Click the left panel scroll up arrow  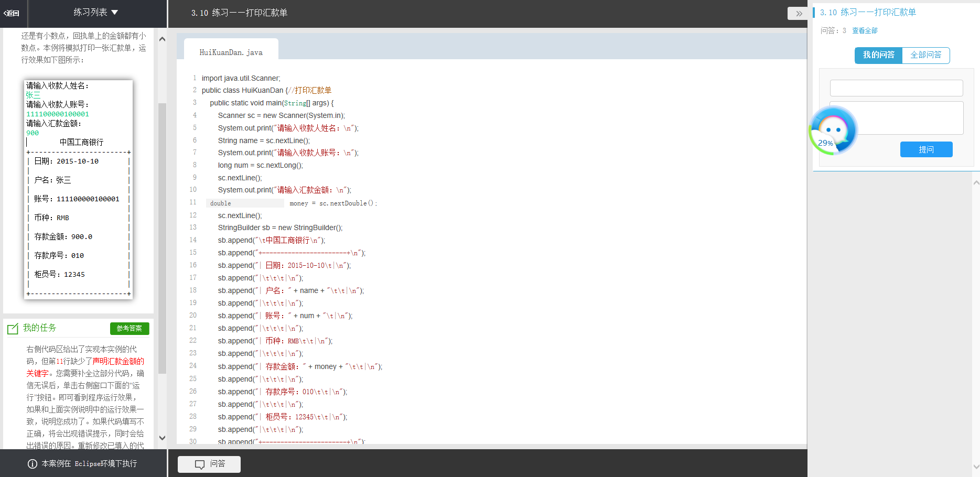(x=162, y=39)
